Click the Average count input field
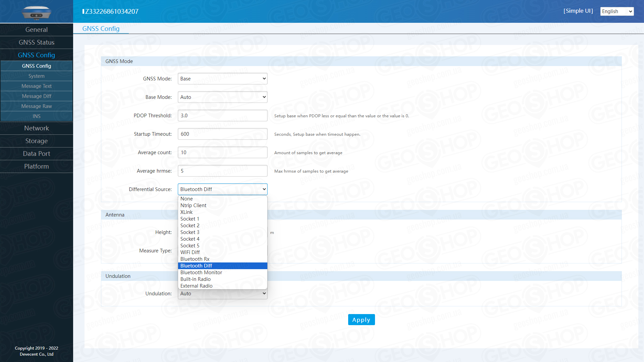 click(x=222, y=153)
